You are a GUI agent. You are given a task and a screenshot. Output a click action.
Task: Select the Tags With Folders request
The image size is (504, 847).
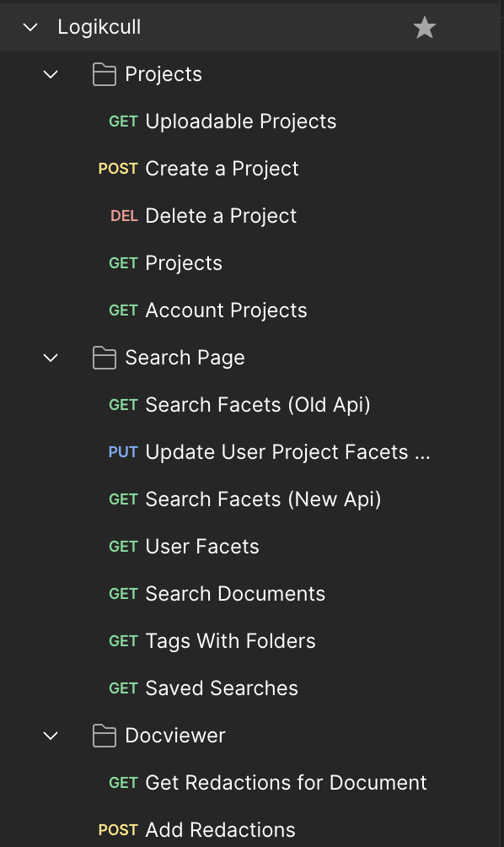coord(250,641)
